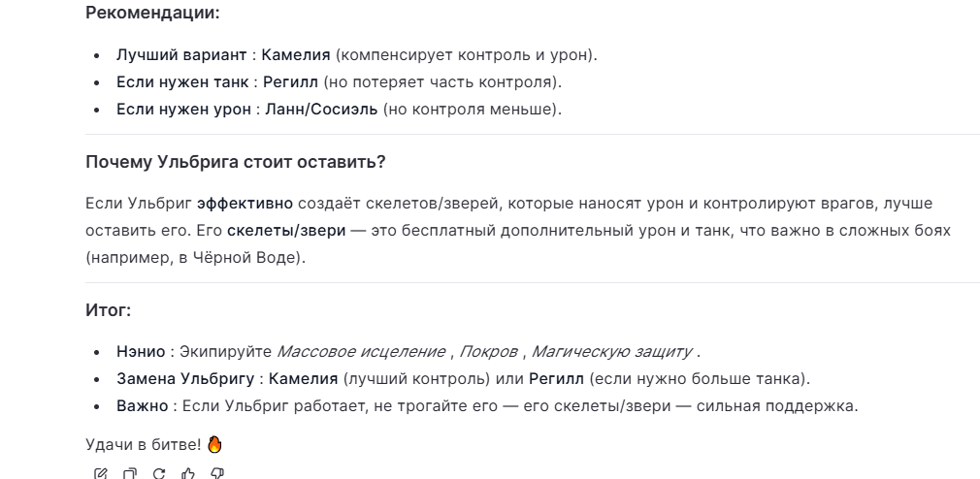Viewport: 980px width, 479px height.
Task: Click bold text Если нужен урон
Action: click(183, 110)
